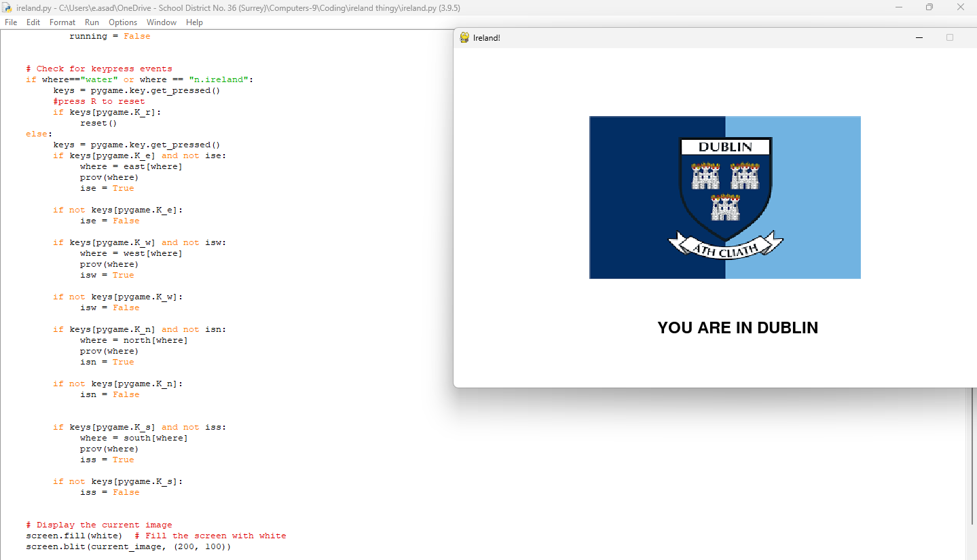Click the Dublin flag image in Ireland! window
The image size is (977, 560).
(725, 198)
